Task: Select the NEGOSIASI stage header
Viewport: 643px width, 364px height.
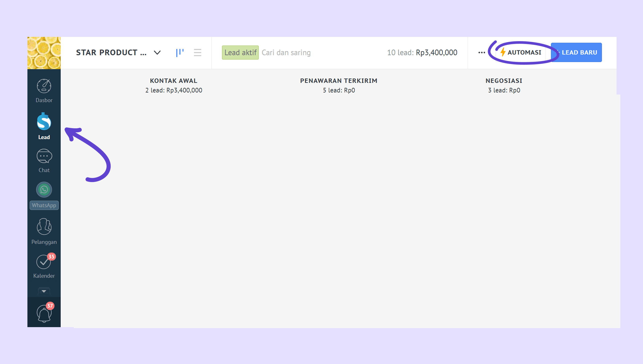Action: coord(504,81)
